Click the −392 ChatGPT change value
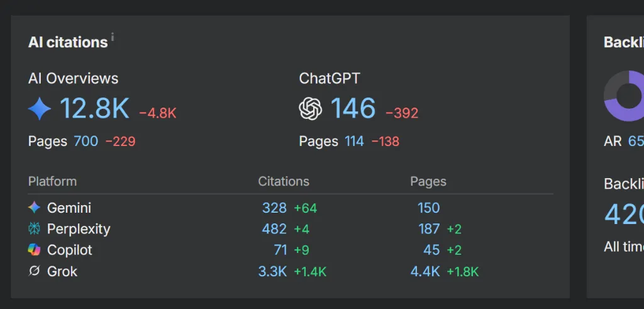 pos(402,113)
